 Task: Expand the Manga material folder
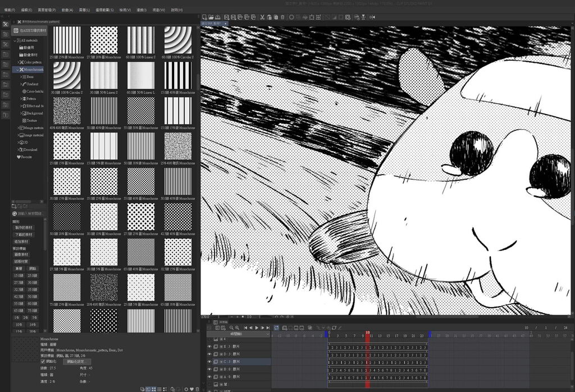(x=18, y=128)
